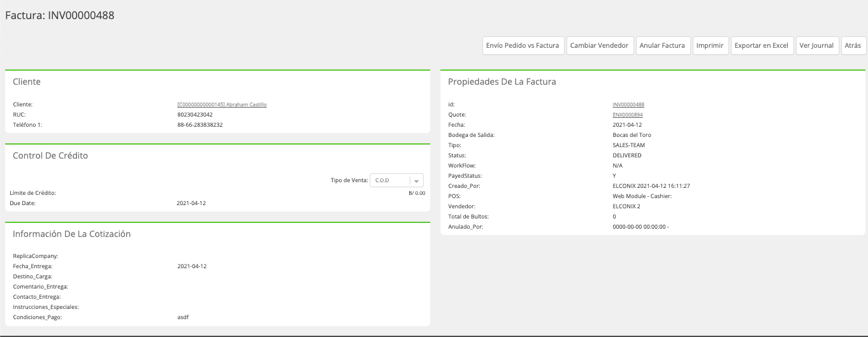
Task: Click the Control De Crédito section heading
Action: tap(50, 155)
